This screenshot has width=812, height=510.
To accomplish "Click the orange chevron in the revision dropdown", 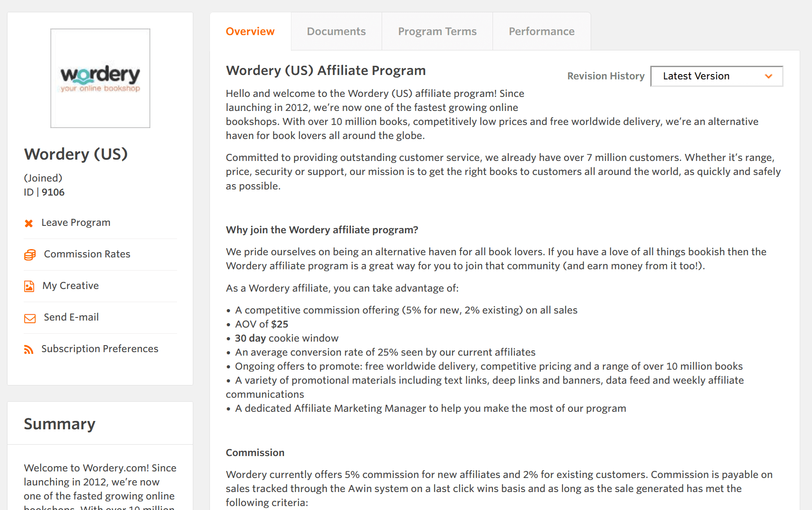I will point(768,76).
